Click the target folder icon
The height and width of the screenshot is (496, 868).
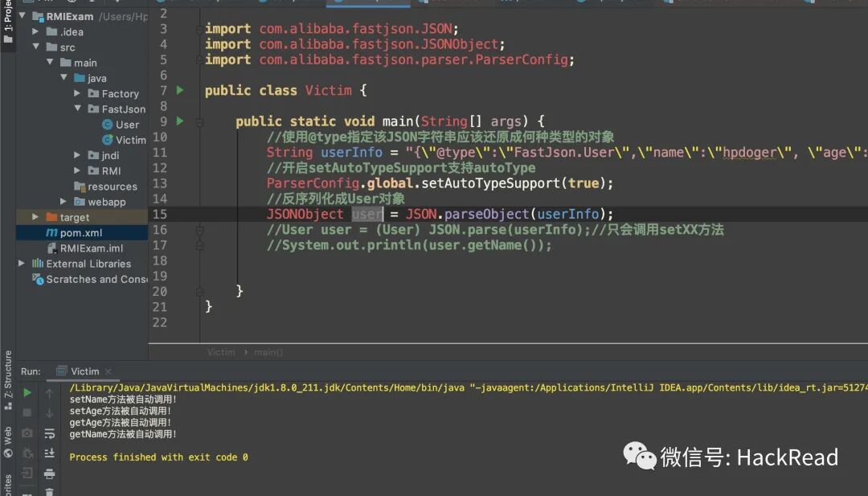tap(51, 217)
